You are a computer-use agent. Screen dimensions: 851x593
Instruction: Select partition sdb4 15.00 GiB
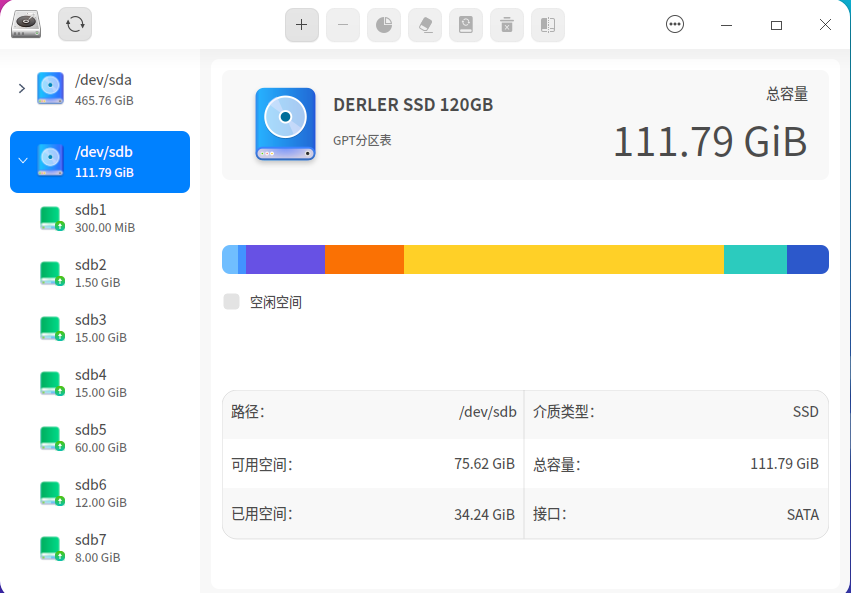tap(100, 384)
